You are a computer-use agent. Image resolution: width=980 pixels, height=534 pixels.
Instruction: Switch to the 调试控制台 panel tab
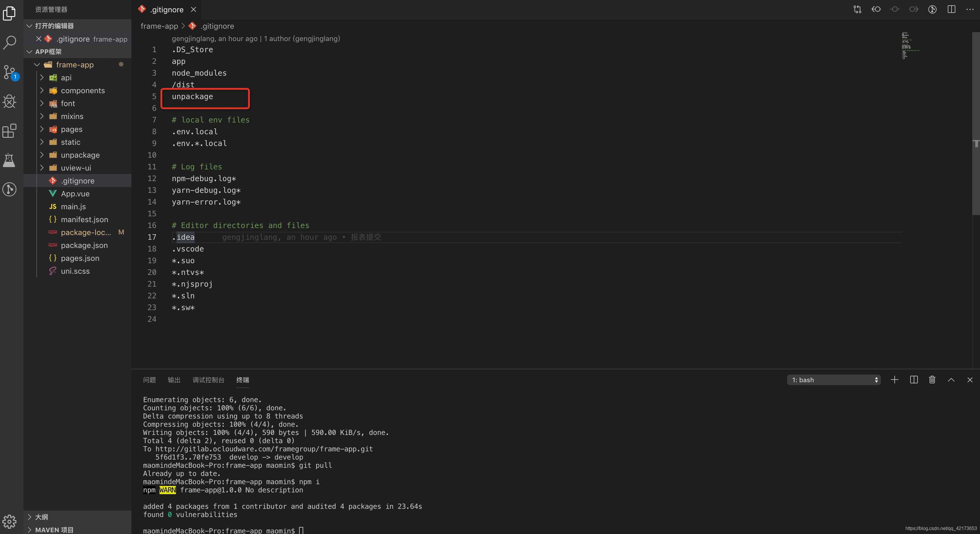pyautogui.click(x=208, y=380)
